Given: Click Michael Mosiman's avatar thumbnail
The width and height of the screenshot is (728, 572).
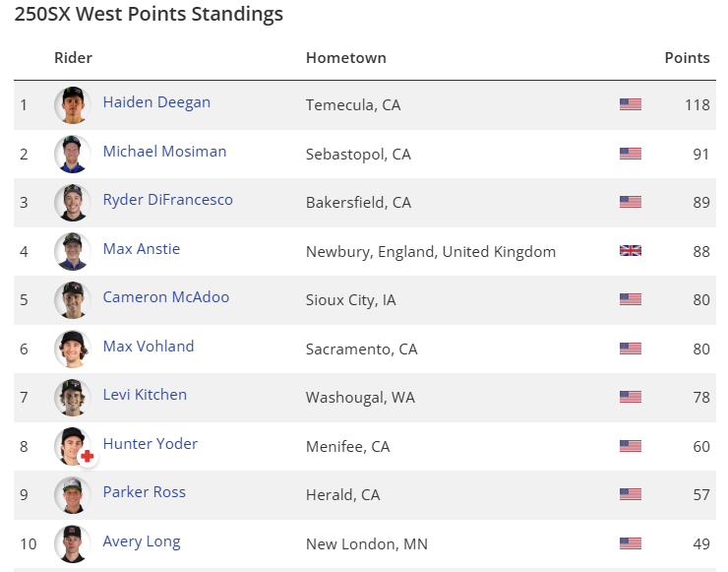Looking at the screenshot, I should click(x=72, y=154).
